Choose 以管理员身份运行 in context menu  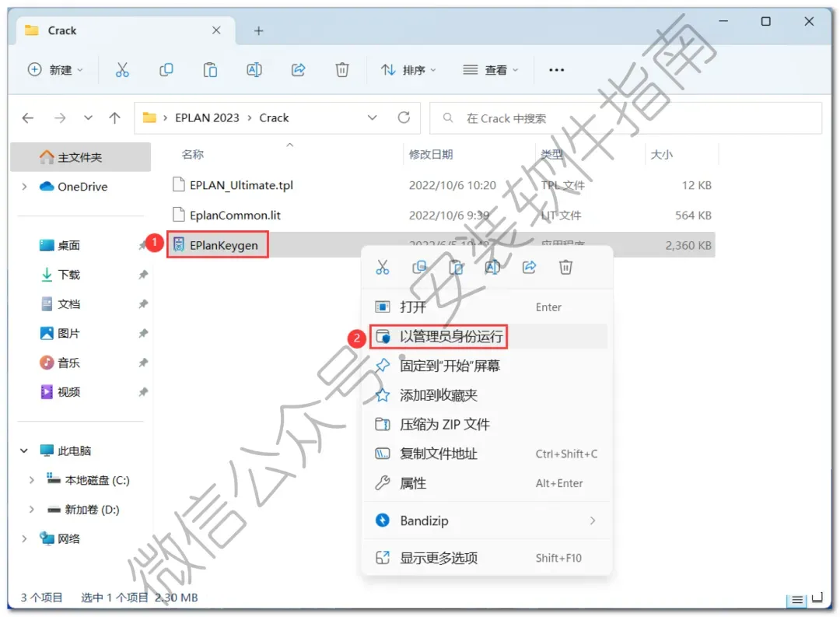click(488, 337)
